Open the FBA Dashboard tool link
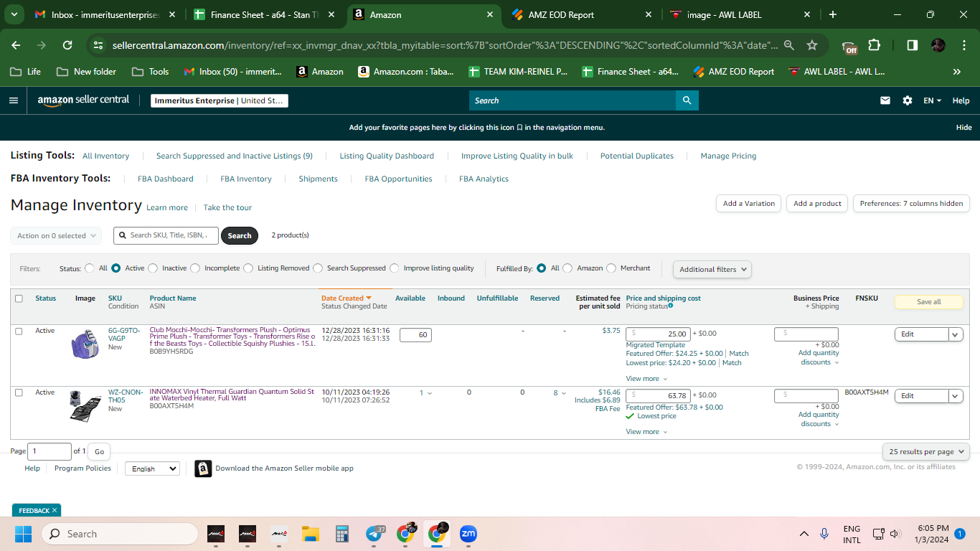Image resolution: width=980 pixels, height=551 pixels. click(165, 179)
